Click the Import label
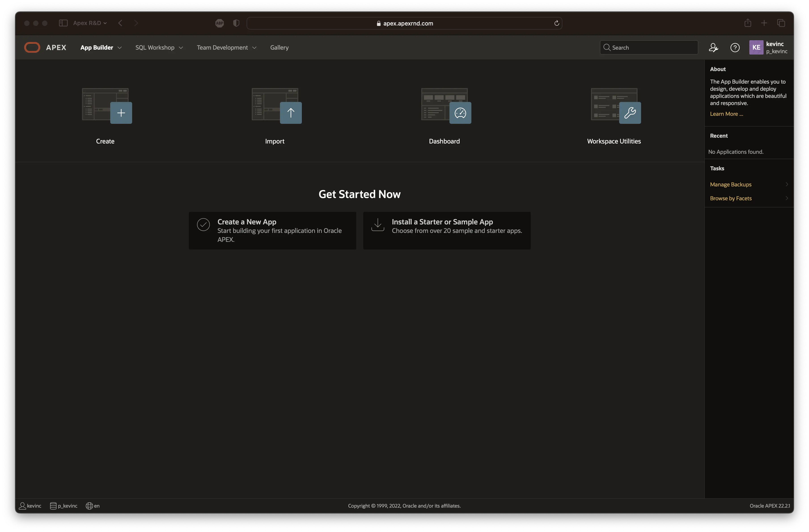This screenshot has width=809, height=532. click(x=275, y=141)
